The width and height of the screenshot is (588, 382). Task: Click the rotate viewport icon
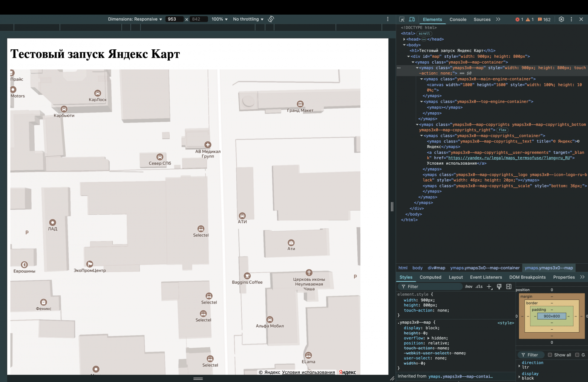coord(271,19)
